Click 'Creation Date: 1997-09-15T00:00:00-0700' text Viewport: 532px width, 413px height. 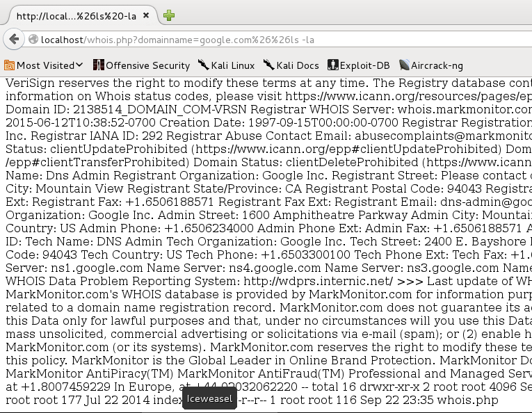tap(279, 123)
